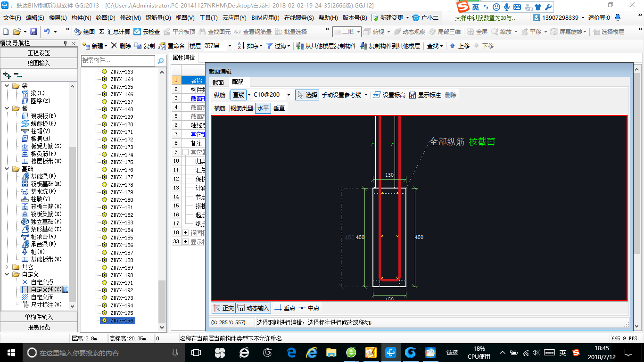Open 从其他楼层复制构件 tool

(x=326, y=46)
